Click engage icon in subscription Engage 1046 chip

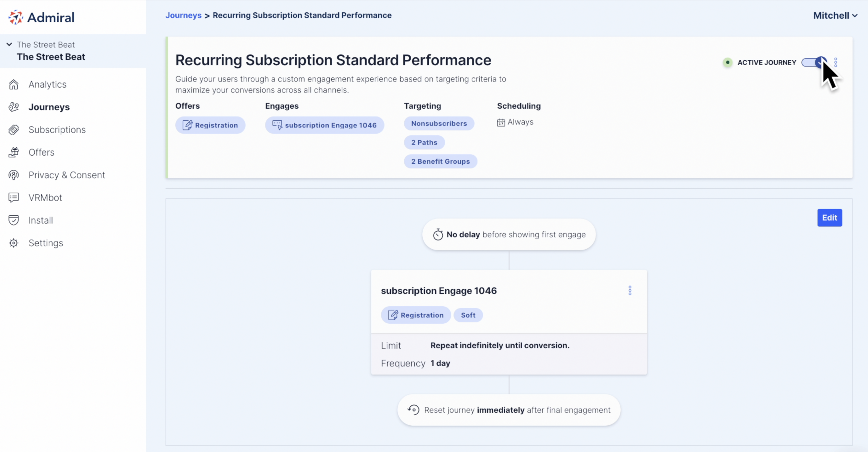tap(277, 125)
